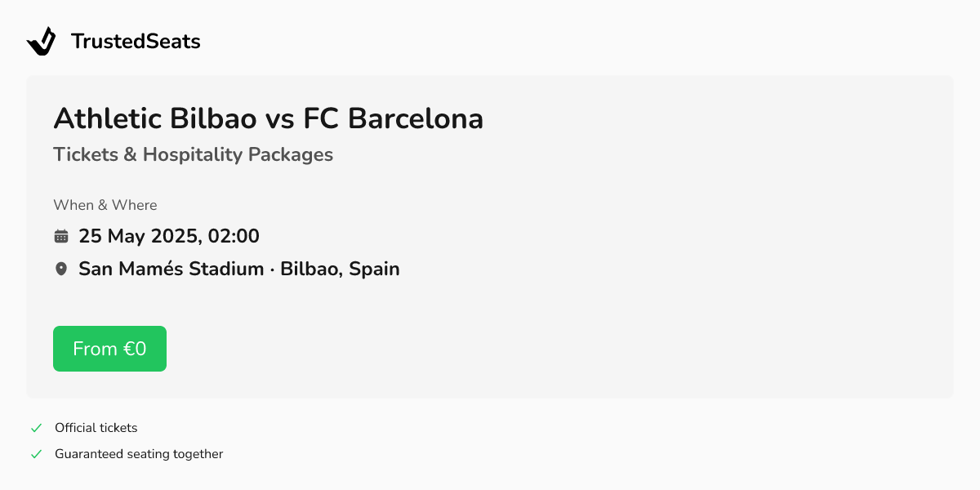Click the location pin icon
The height and width of the screenshot is (490, 980).
click(x=60, y=268)
